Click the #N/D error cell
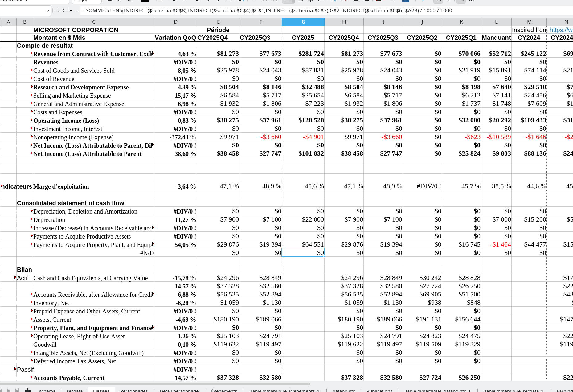 click(x=93, y=253)
